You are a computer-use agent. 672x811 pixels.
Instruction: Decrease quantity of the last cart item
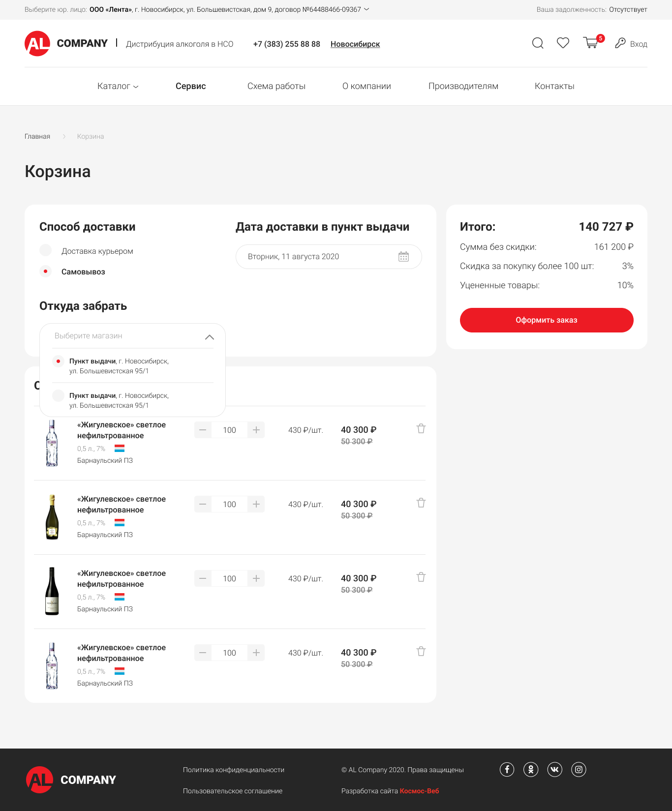point(203,653)
